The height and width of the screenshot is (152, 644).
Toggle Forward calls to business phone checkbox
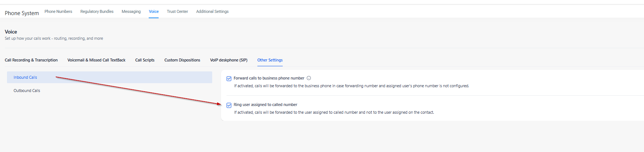(x=229, y=78)
